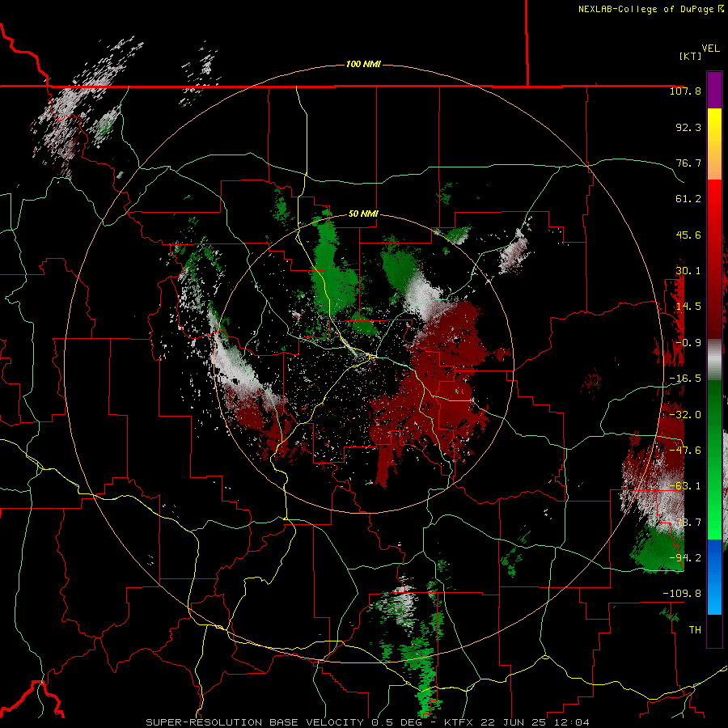Click the -16.5 velocity scale value
Screen dimensions: 728x728
(685, 379)
